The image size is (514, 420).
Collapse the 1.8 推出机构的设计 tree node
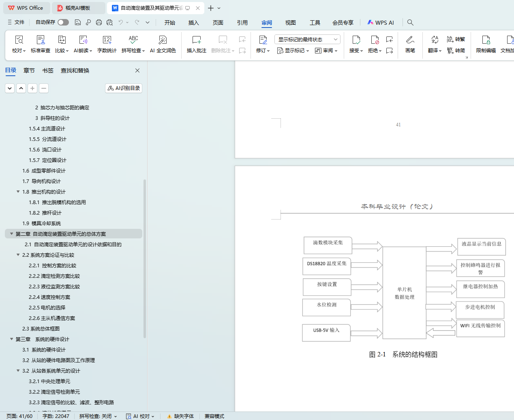point(18,192)
